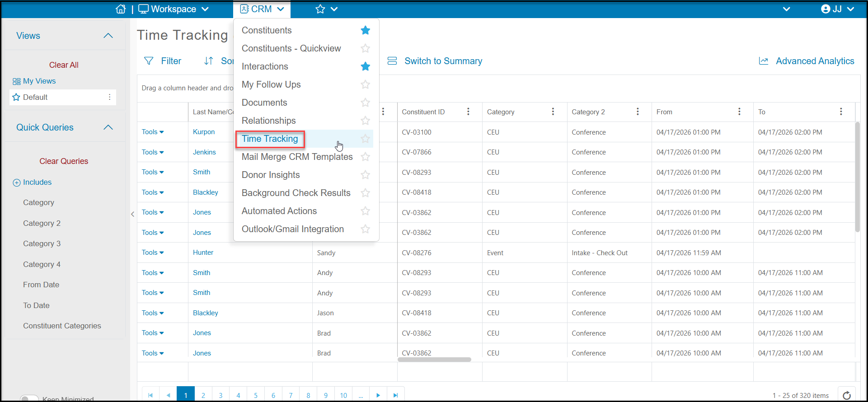
Task: Open From column options menu
Action: pyautogui.click(x=739, y=112)
